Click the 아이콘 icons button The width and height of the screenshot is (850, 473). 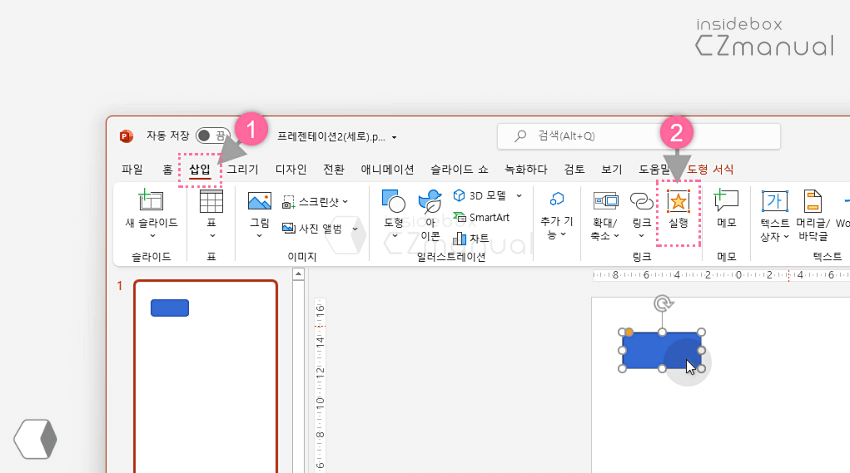(x=430, y=215)
